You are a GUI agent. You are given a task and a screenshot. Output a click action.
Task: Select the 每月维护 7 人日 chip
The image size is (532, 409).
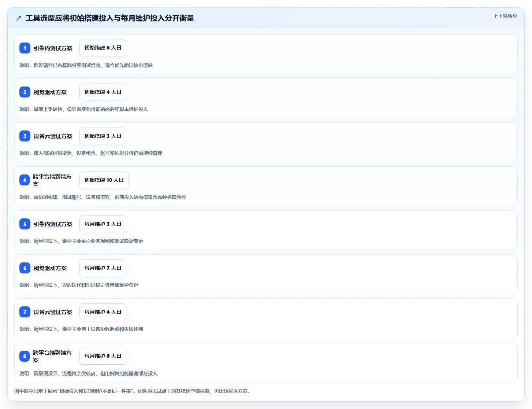click(x=103, y=268)
